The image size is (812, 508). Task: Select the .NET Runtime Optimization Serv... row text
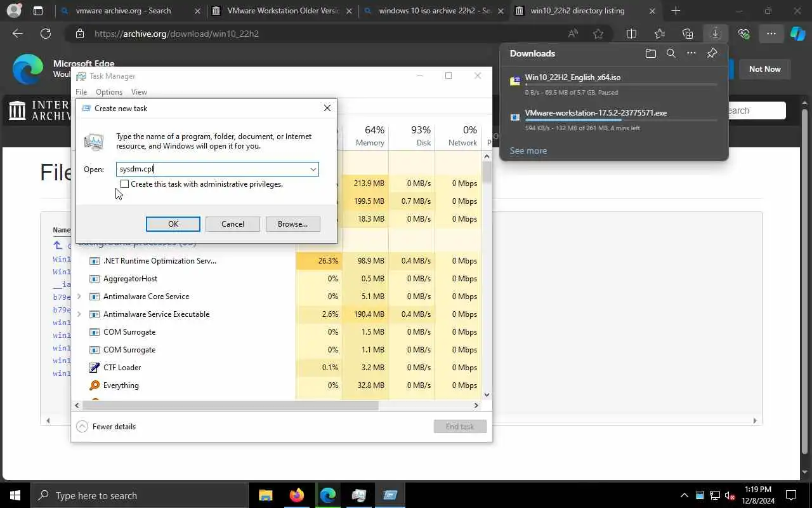coord(160,261)
